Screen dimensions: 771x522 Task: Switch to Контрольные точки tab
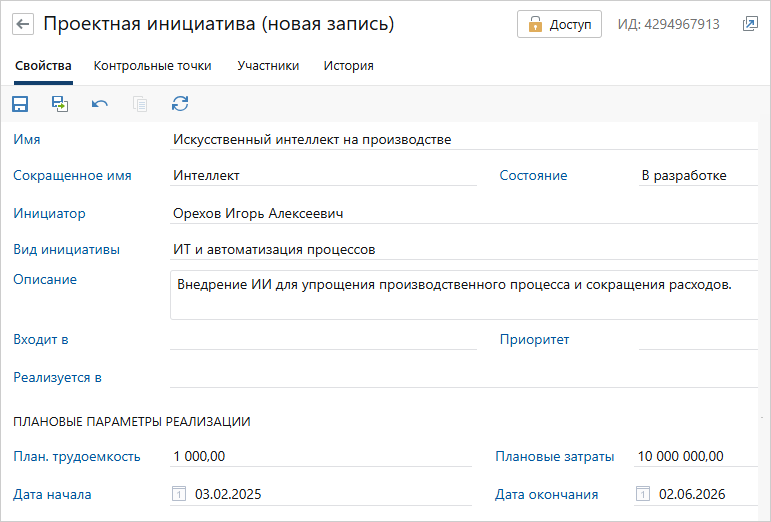(152, 66)
